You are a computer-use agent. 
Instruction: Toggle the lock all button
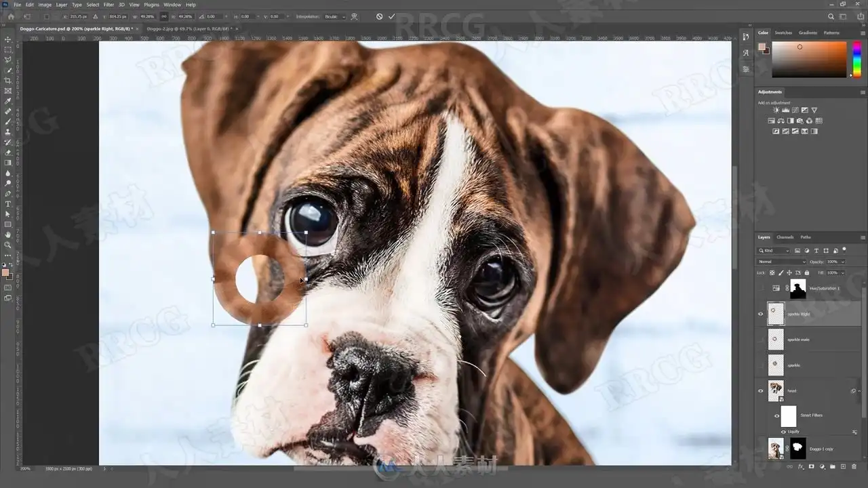806,272
